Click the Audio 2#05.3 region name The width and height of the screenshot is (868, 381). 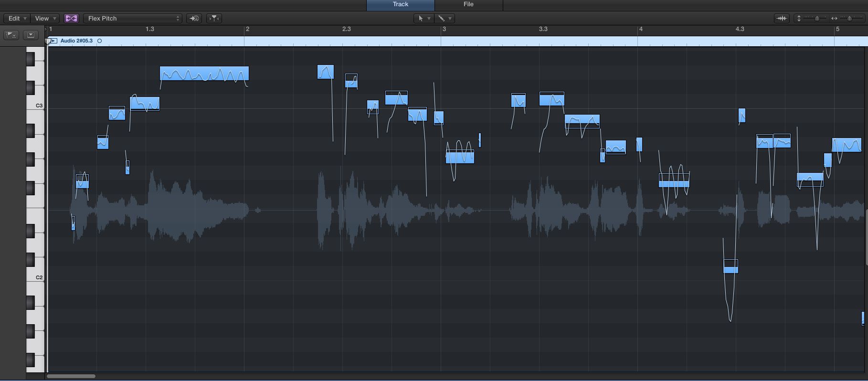click(76, 41)
